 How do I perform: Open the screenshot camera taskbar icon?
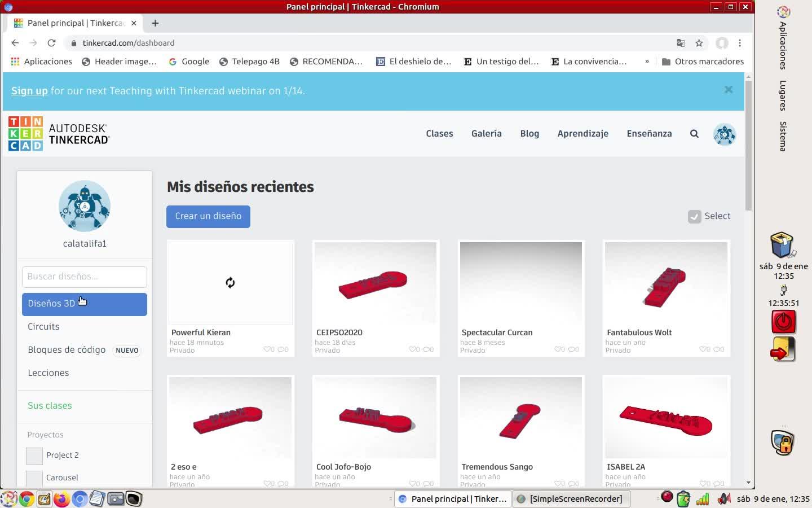(116, 499)
